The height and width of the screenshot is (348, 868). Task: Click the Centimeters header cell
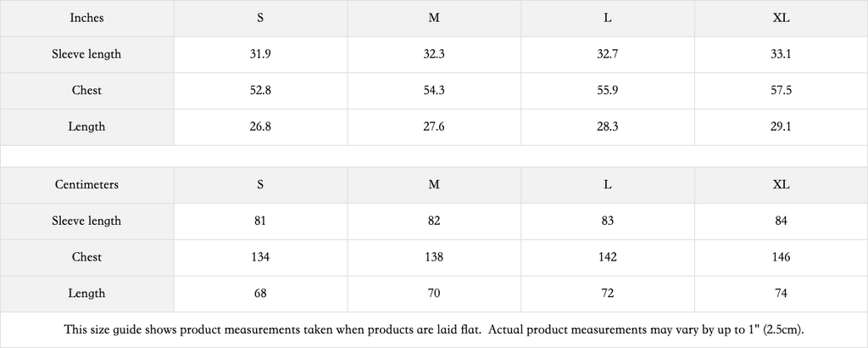pos(86,184)
